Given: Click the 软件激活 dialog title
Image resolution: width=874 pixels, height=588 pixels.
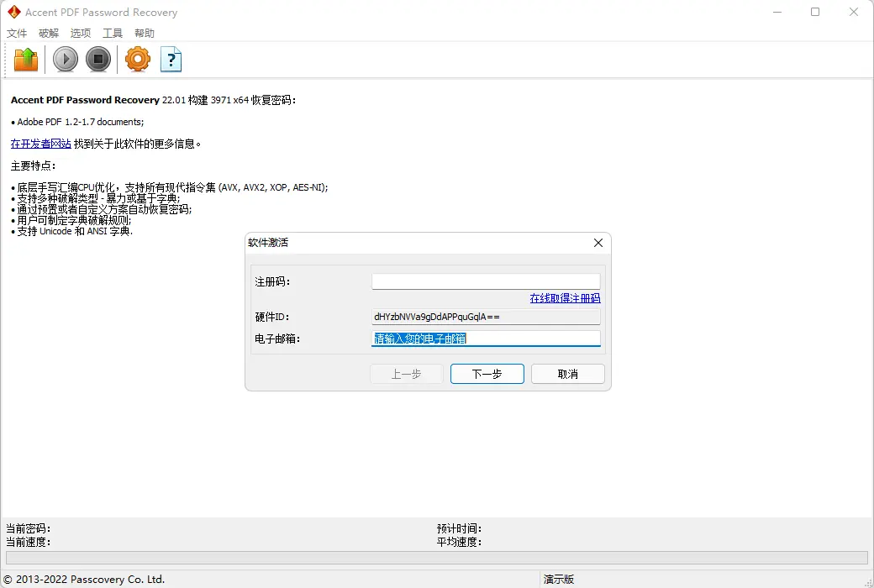Looking at the screenshot, I should (x=268, y=243).
